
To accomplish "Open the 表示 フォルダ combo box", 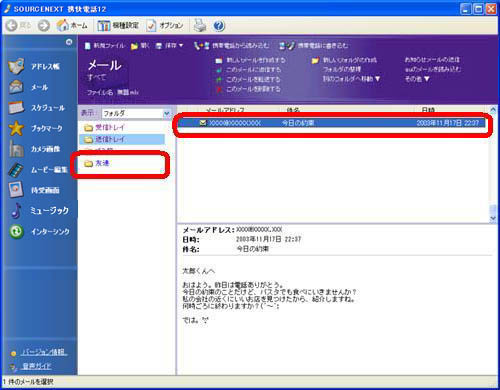I will coord(137,114).
